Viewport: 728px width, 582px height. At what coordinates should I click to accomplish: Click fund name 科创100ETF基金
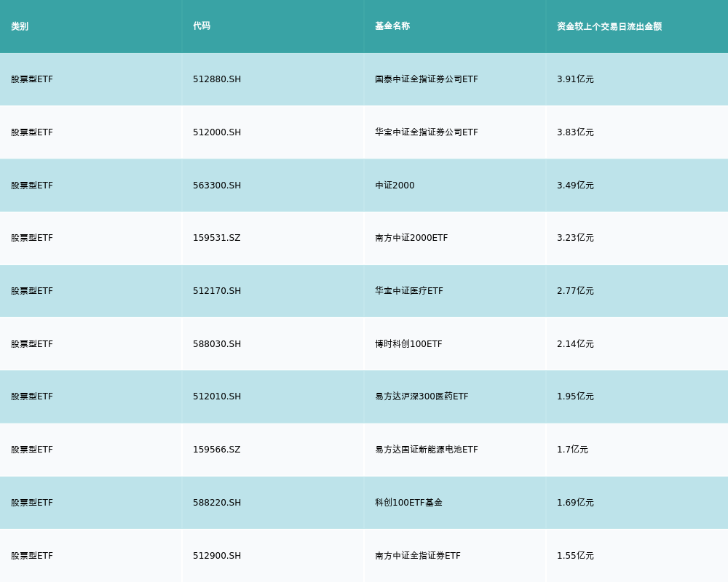408,503
